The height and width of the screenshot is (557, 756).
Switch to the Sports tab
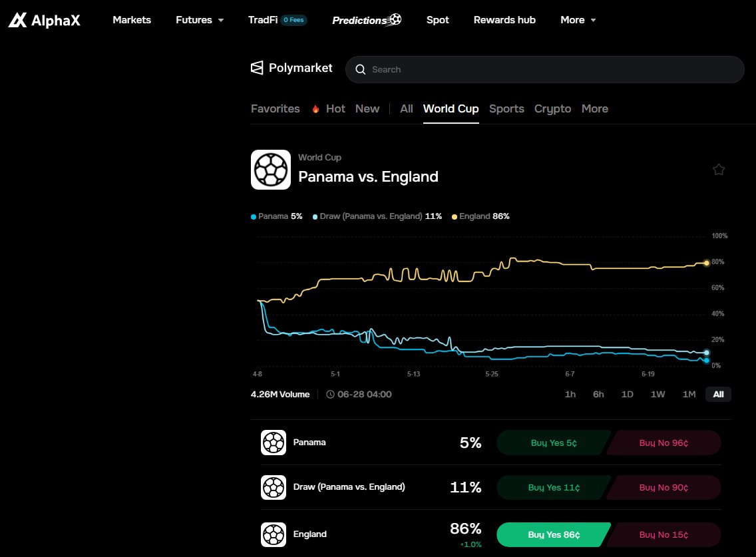(x=506, y=109)
